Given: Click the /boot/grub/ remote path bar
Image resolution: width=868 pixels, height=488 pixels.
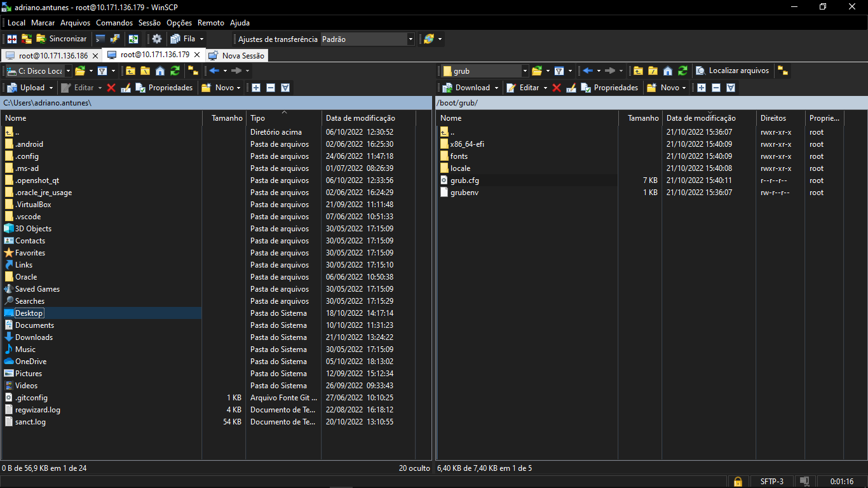Looking at the screenshot, I should click(651, 103).
